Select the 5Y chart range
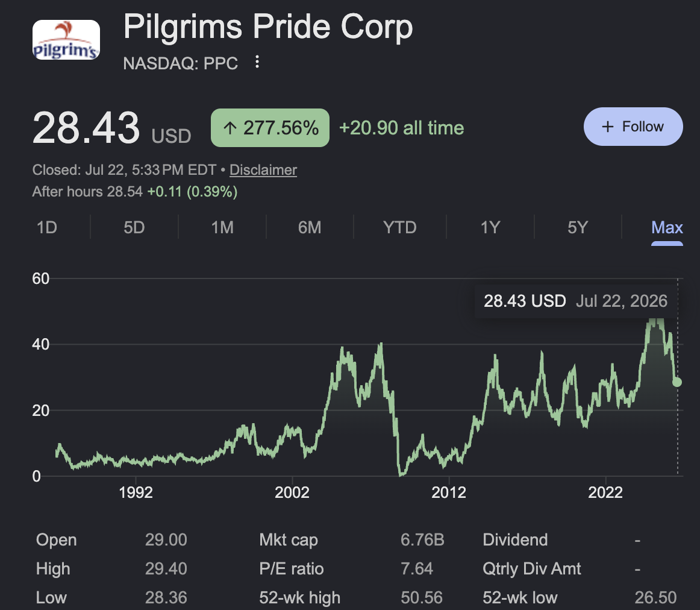This screenshot has height=610, width=700. tap(577, 227)
